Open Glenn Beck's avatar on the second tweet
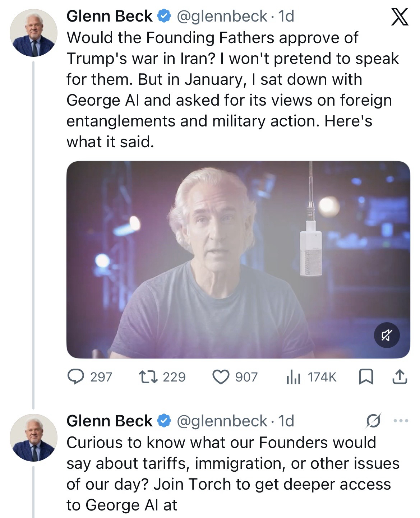The image size is (420, 518). (33, 438)
